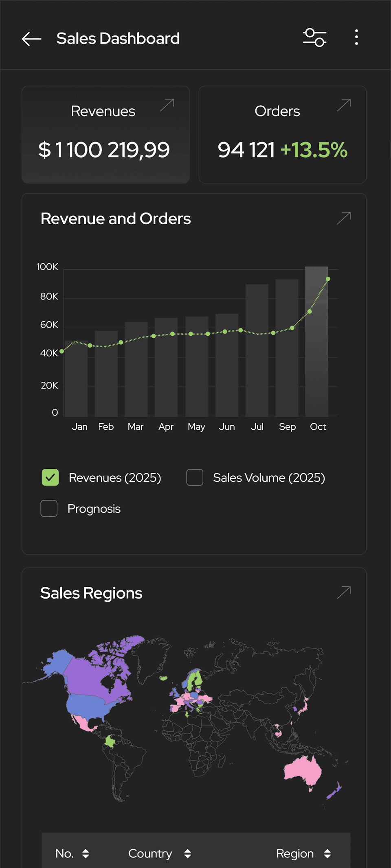Viewport: 391px width, 868px height.
Task: Go back with the left arrow
Action: [31, 39]
